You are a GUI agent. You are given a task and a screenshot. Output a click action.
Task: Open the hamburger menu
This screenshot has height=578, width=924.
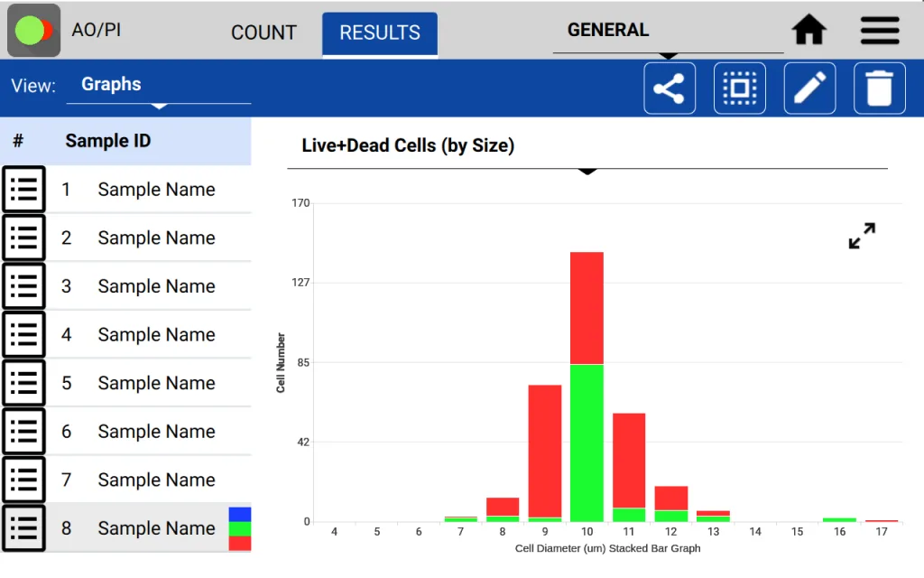point(879,29)
